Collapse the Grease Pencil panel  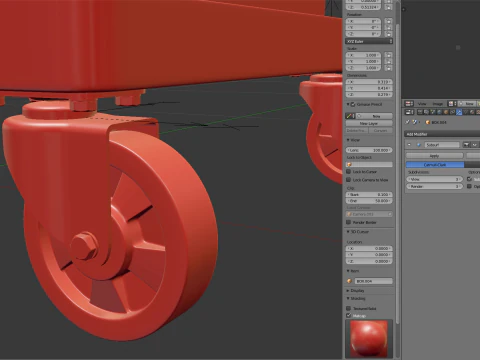coord(348,104)
